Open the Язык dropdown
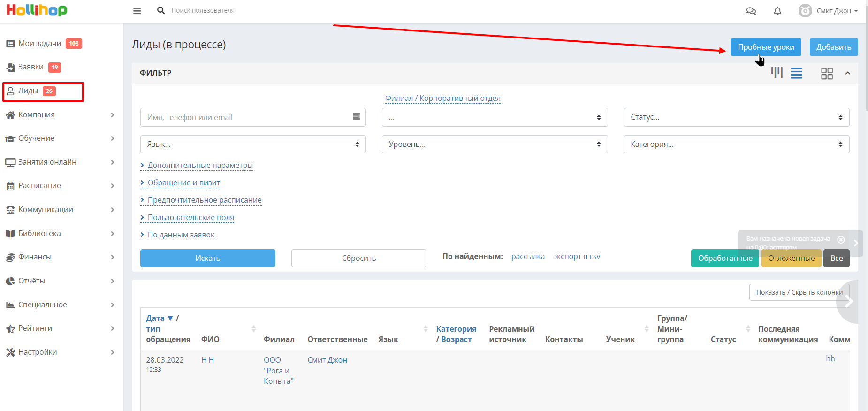Image resolution: width=868 pixels, height=411 pixels. point(253,144)
